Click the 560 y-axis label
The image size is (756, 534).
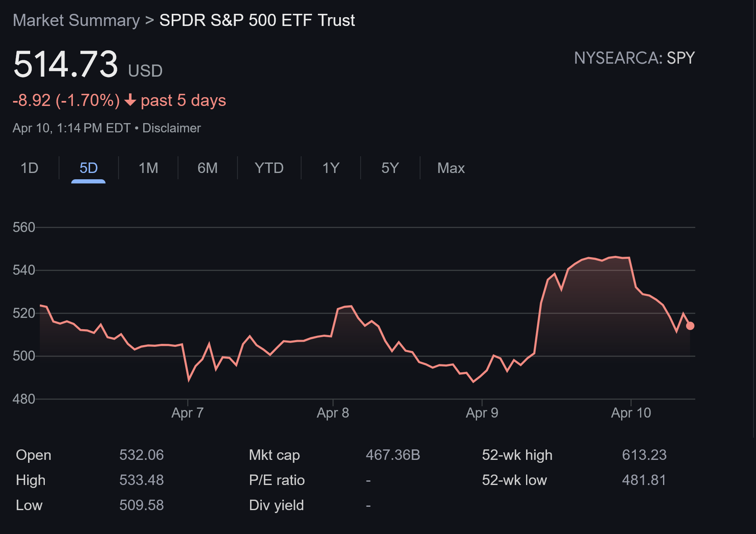(24, 227)
